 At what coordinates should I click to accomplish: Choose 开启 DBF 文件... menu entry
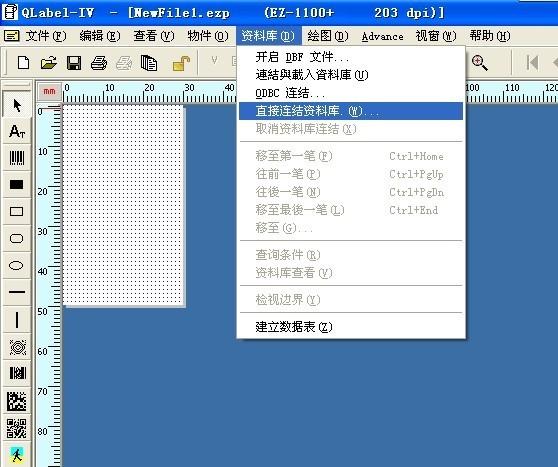[351, 57]
